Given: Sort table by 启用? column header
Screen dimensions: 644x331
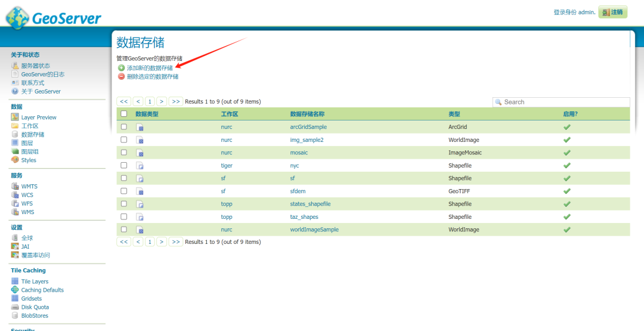Looking at the screenshot, I should tap(570, 114).
